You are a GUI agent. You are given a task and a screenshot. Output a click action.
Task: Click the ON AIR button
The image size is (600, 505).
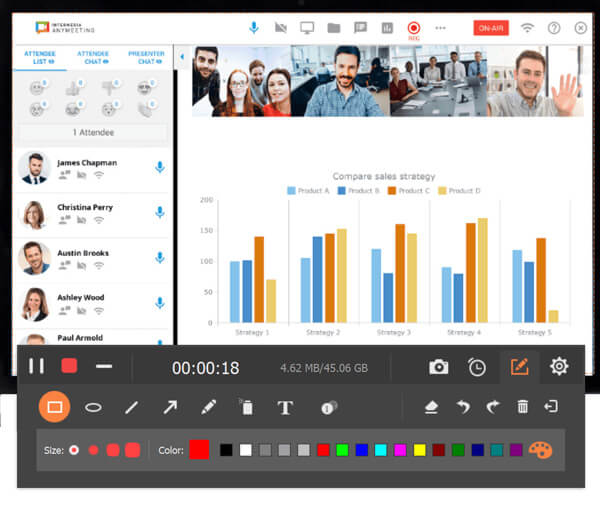491,28
